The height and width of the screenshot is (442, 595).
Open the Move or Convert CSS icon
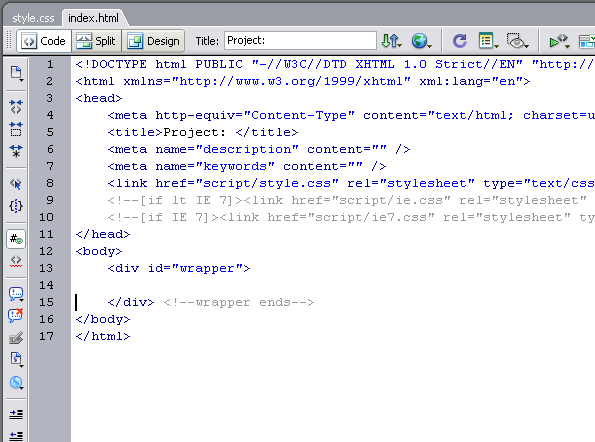pyautogui.click(x=16, y=382)
